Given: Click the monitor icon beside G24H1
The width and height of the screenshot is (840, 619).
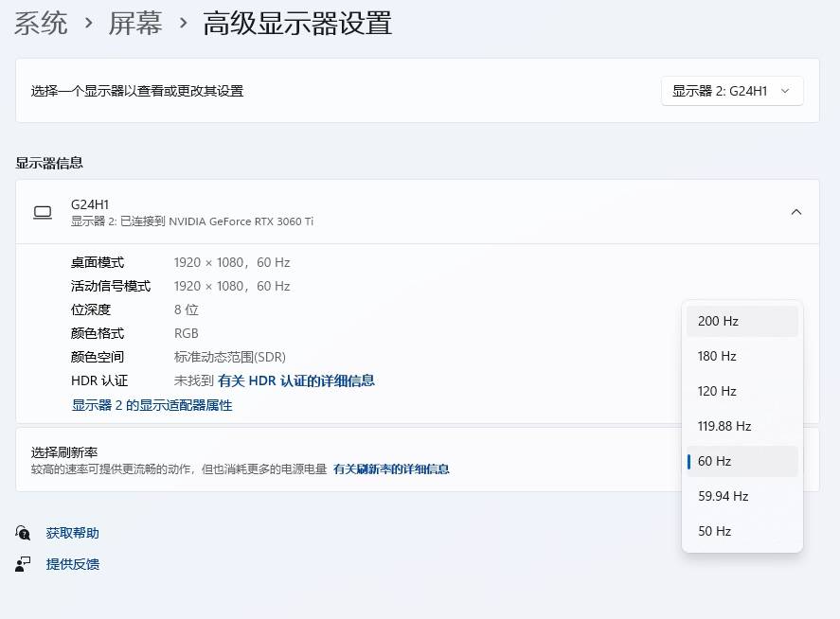Looking at the screenshot, I should coord(43,213).
